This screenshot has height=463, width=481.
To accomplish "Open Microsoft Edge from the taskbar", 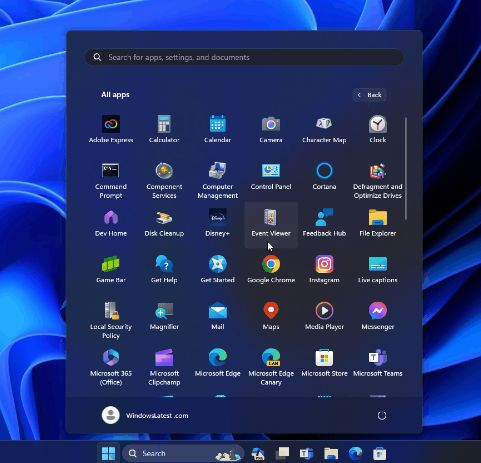I will pos(355,453).
